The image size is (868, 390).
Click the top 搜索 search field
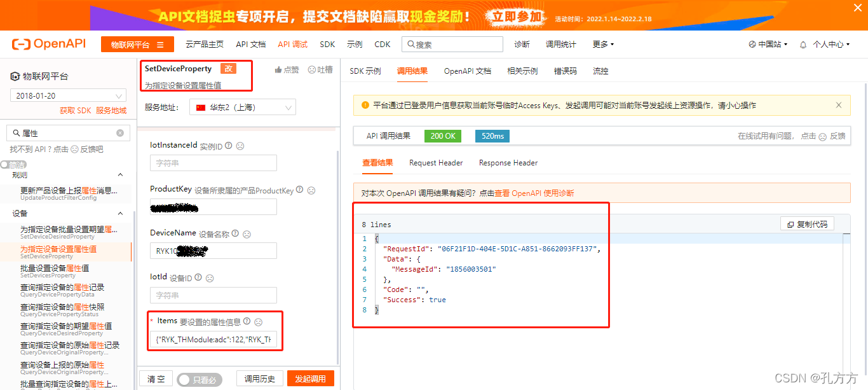(452, 45)
